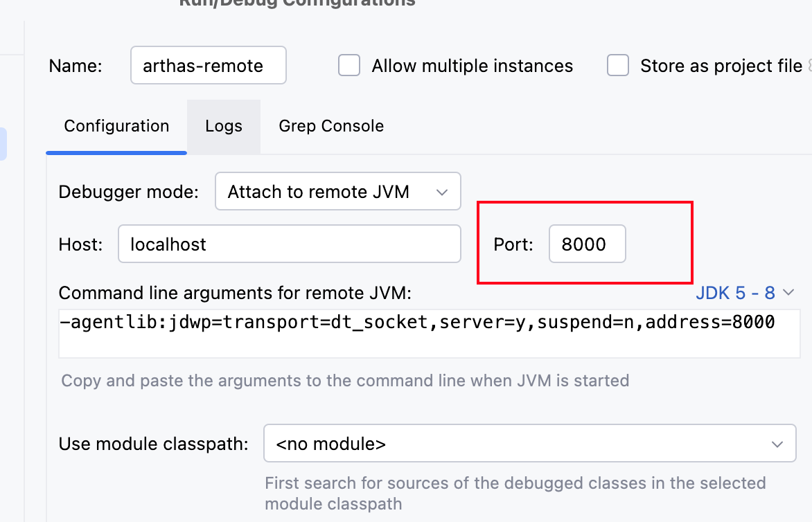Click the gear icon beside Store as project file
The width and height of the screenshot is (812, 522).
pyautogui.click(x=809, y=66)
